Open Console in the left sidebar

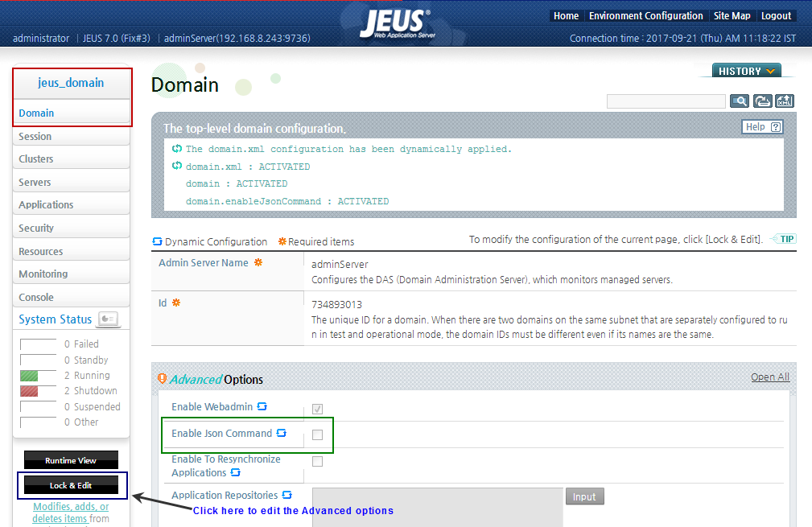71,297
